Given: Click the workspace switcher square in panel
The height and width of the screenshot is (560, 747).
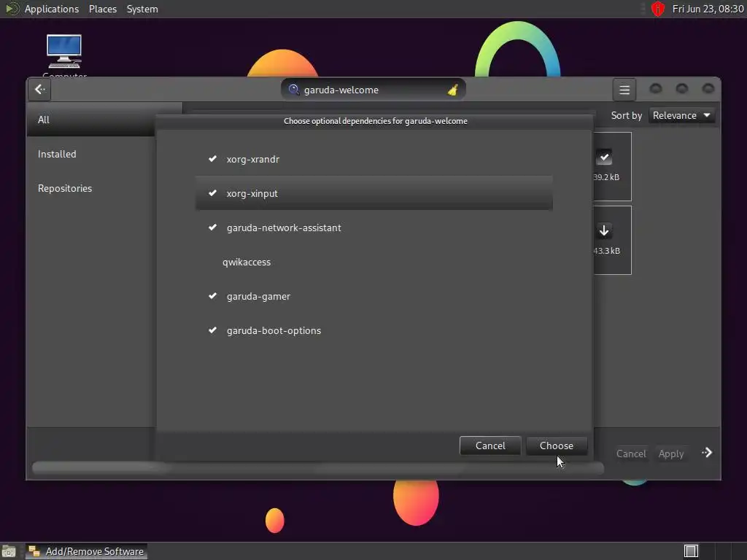Looking at the screenshot, I should pyautogui.click(x=691, y=551).
